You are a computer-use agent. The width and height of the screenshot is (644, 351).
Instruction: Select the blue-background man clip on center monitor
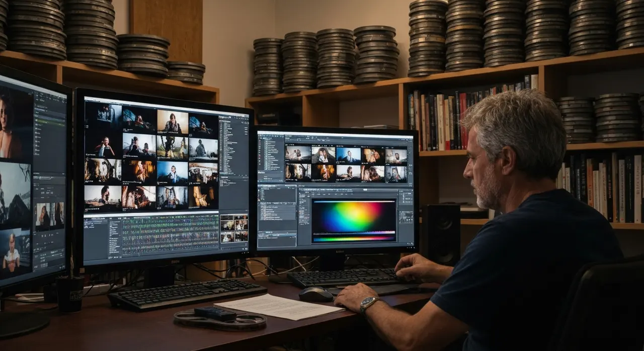click(x=172, y=172)
